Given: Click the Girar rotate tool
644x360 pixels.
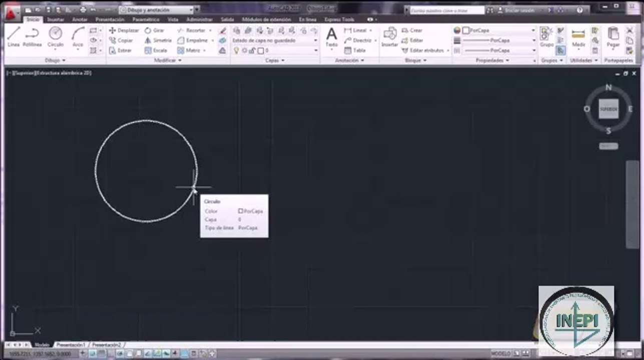Looking at the screenshot, I should [x=154, y=30].
